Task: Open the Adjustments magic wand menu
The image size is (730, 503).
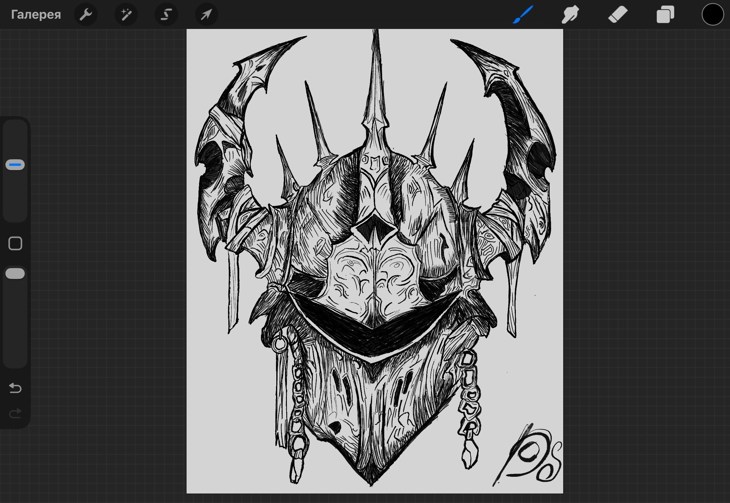Action: [126, 14]
